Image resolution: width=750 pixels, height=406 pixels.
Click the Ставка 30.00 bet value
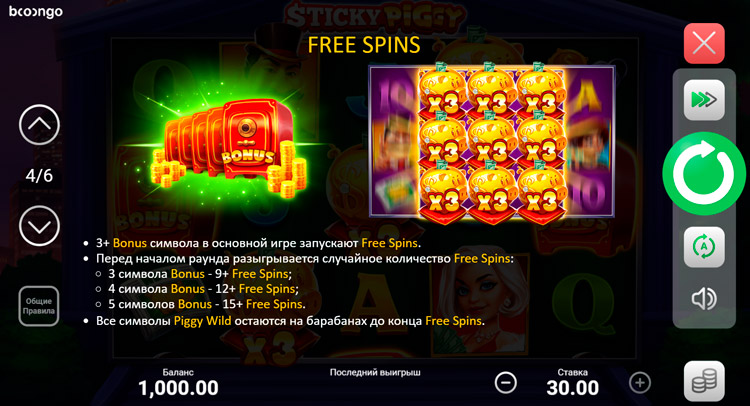(573, 383)
